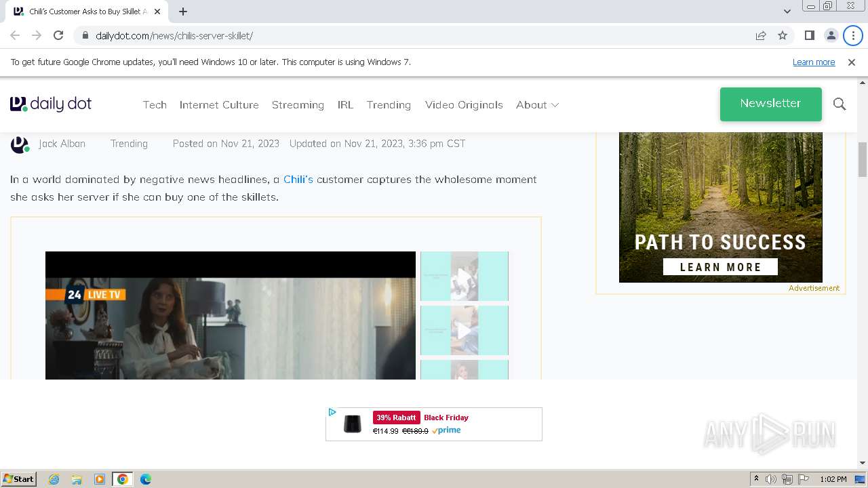This screenshot has width=868, height=488.
Task: Open Video Originals section
Action: [464, 105]
